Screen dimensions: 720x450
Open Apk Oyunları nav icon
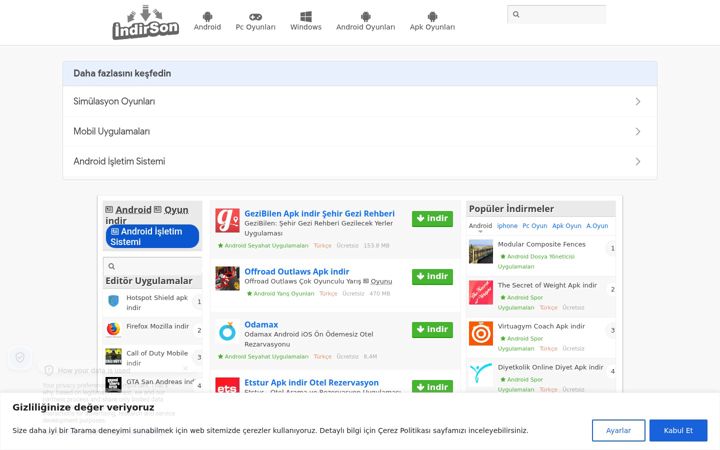[x=432, y=17]
